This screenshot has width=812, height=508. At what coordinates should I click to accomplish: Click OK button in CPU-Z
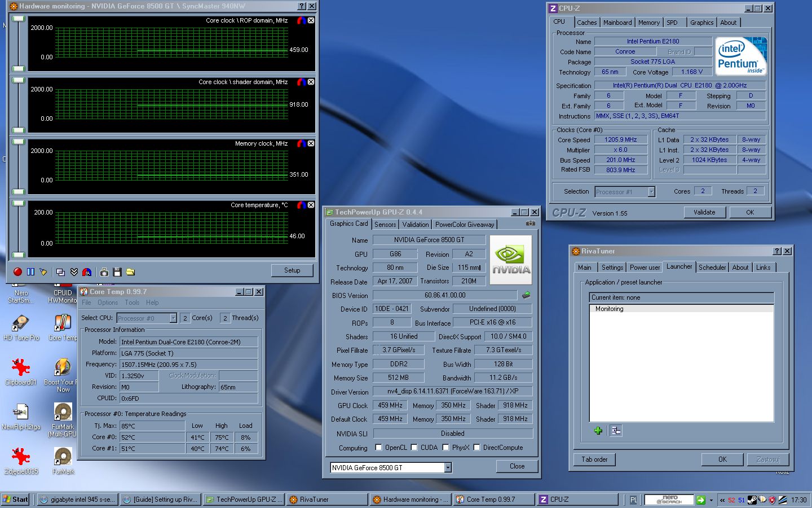pos(750,212)
